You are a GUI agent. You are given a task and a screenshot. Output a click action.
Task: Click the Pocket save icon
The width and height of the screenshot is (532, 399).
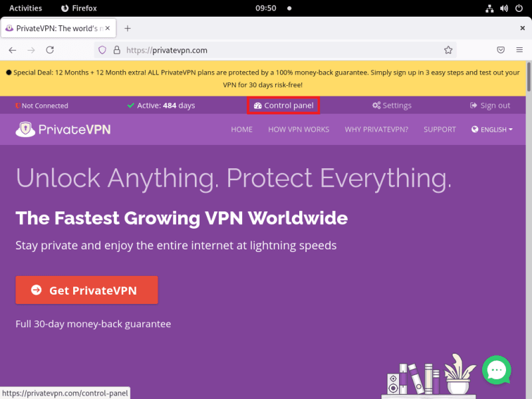[x=501, y=50]
